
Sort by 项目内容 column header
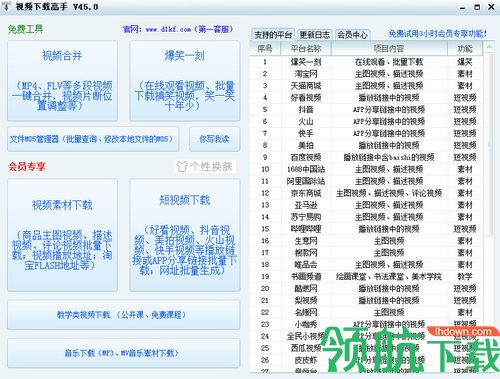(x=389, y=49)
